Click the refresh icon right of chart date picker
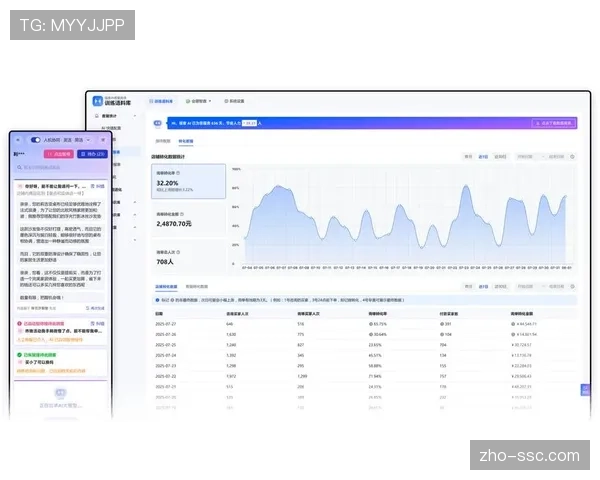Image resolution: width=600 pixels, height=480 pixels. pyautogui.click(x=571, y=157)
